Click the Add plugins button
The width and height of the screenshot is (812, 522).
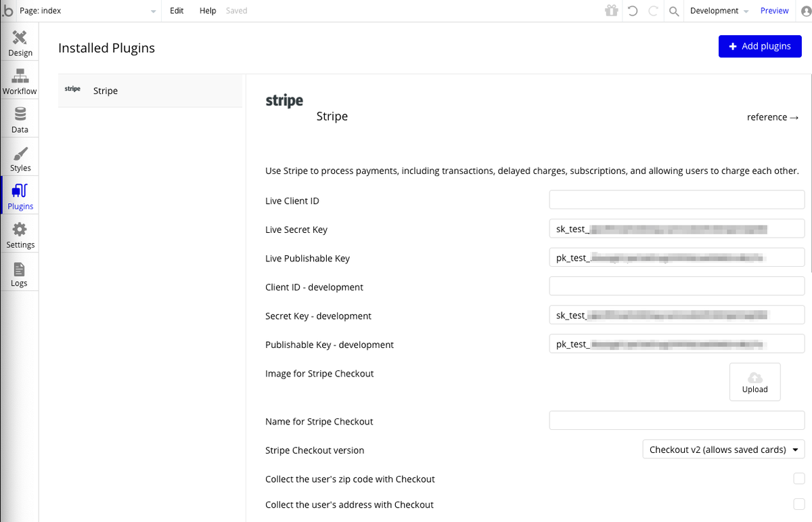click(760, 46)
